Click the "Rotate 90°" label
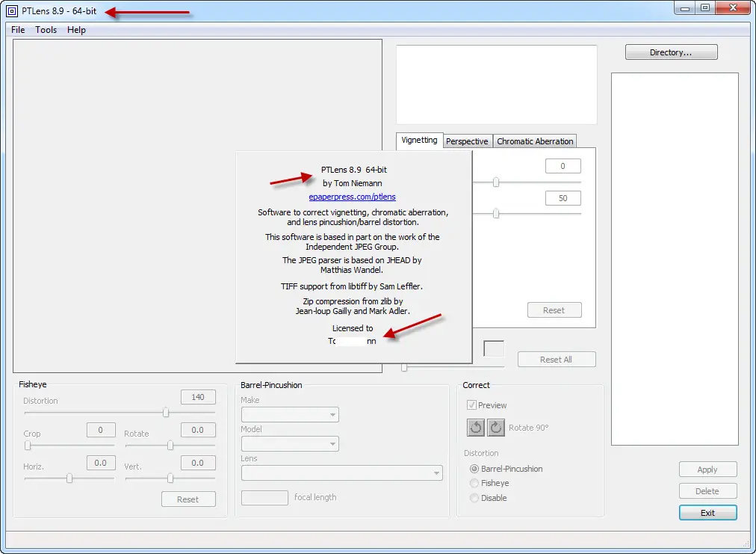The width and height of the screenshot is (756, 554). 528,428
